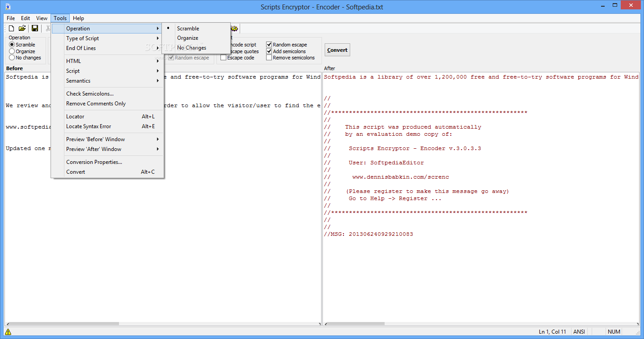644x339 pixels.
Task: Click the gear icon right of submenu
Action: [x=234, y=28]
